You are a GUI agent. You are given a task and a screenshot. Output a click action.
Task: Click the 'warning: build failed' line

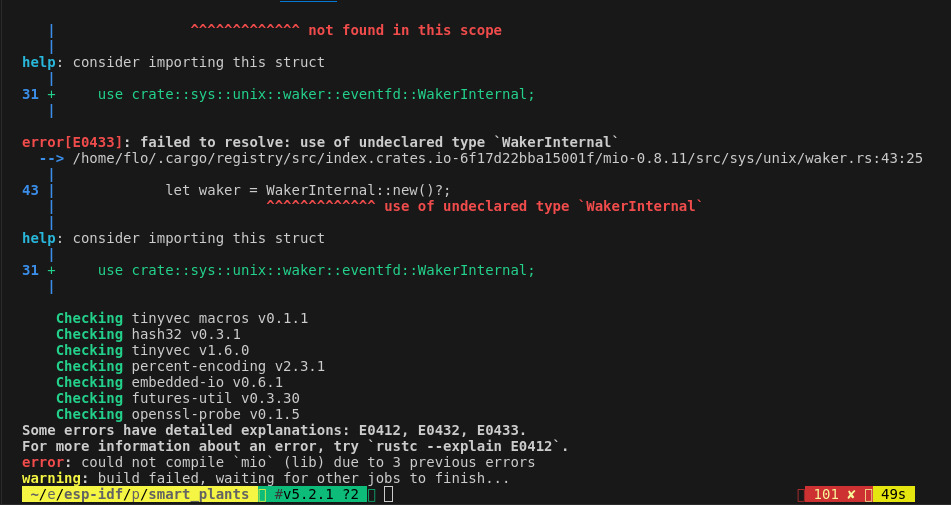[x=266, y=479]
